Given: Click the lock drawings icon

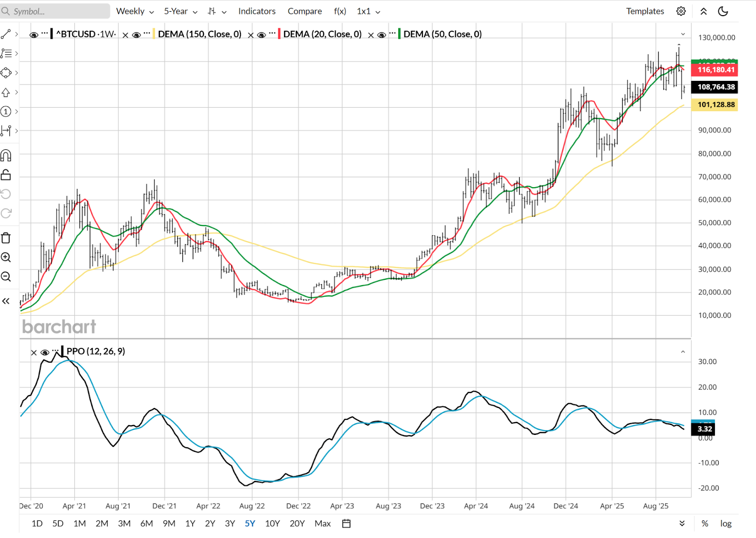Looking at the screenshot, I should click(x=6, y=175).
